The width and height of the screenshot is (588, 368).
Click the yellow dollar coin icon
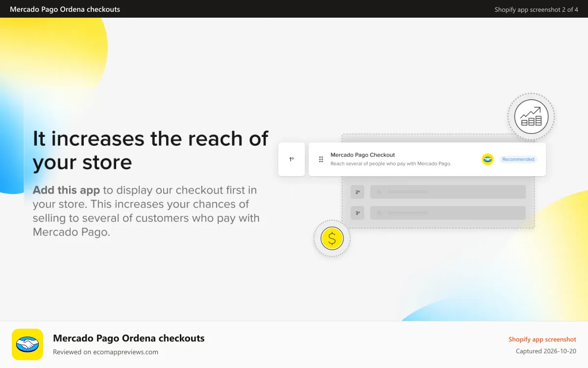click(332, 238)
